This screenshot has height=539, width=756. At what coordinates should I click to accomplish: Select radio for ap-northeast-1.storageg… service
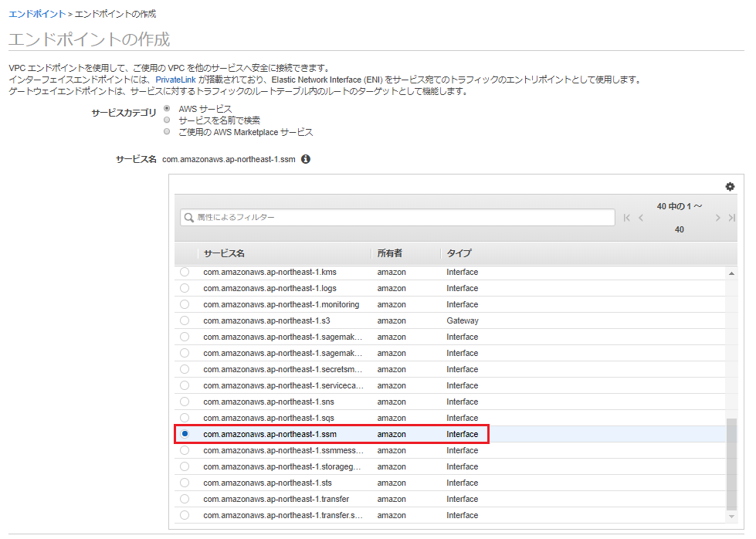185,466
